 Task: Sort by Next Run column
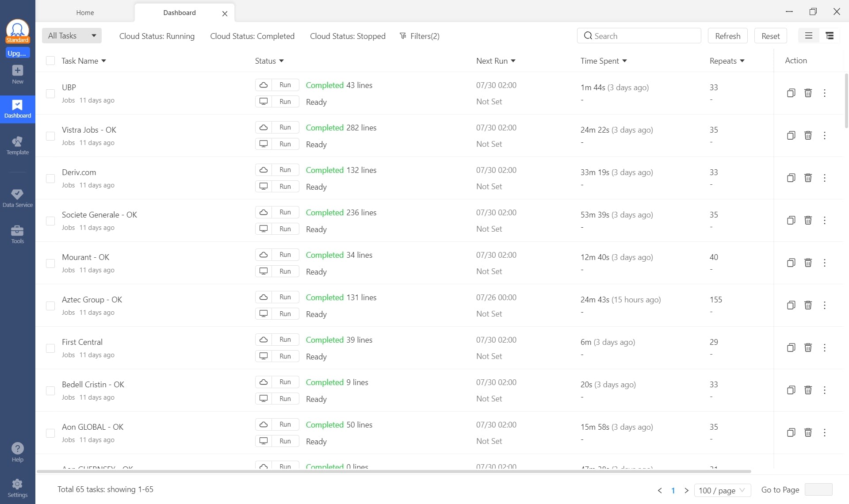pos(496,61)
